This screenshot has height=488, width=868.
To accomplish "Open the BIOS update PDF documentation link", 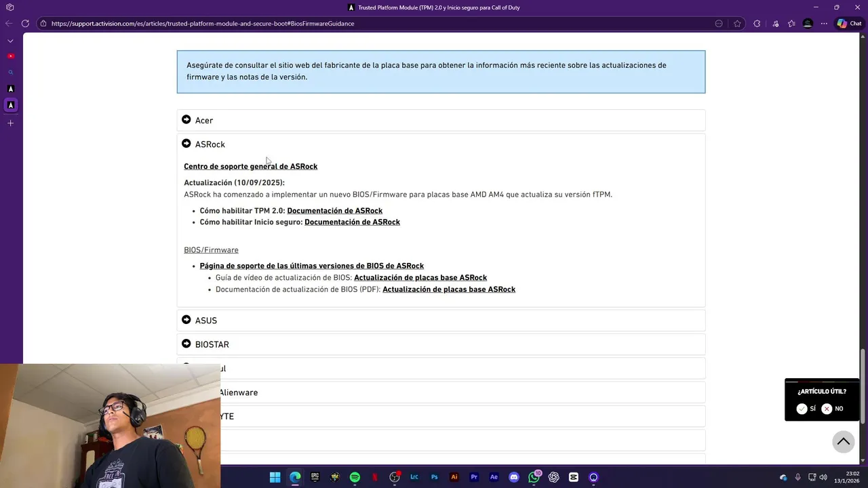I will tap(449, 289).
